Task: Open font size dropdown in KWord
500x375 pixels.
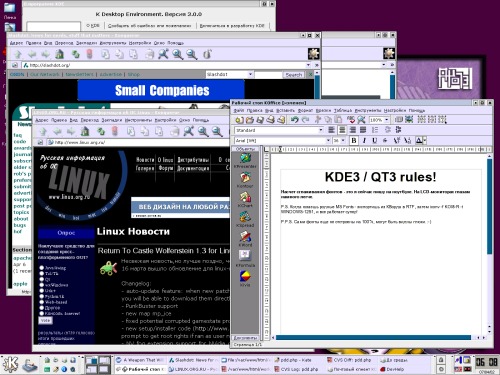Action: point(343,141)
